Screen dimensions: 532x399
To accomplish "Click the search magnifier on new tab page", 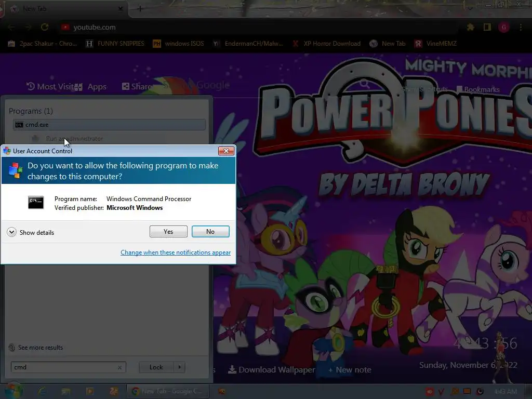I will 365,84.
